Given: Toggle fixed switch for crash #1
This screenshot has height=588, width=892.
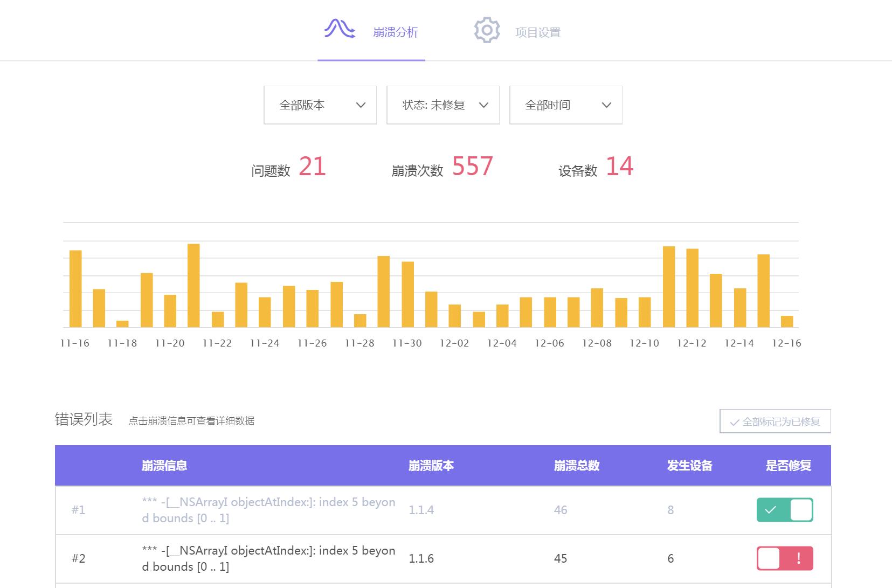Looking at the screenshot, I should tap(785, 510).
